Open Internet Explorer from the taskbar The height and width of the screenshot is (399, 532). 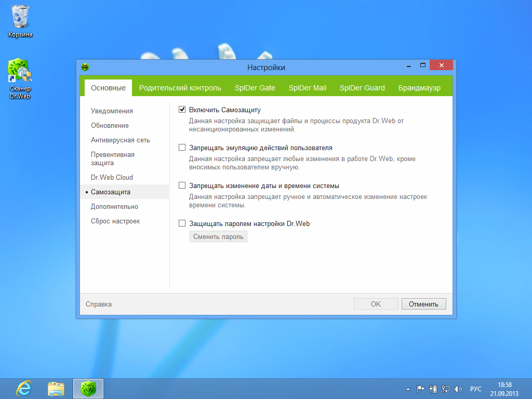click(24, 389)
